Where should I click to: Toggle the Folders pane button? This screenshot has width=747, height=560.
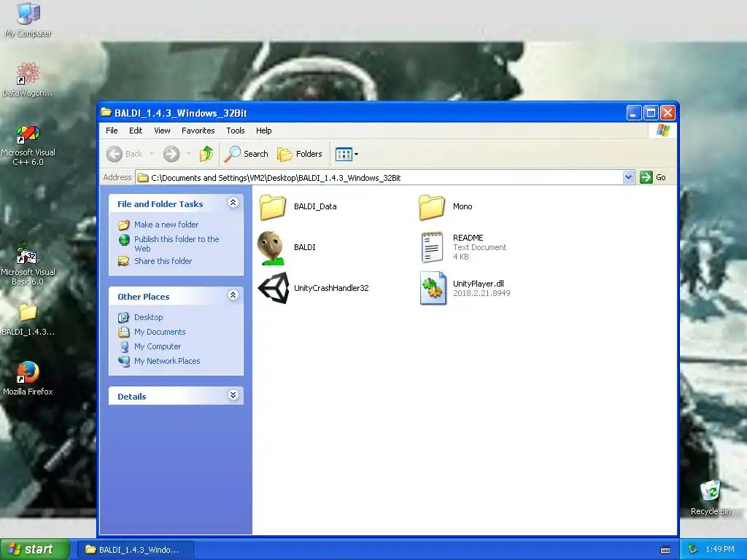[300, 154]
